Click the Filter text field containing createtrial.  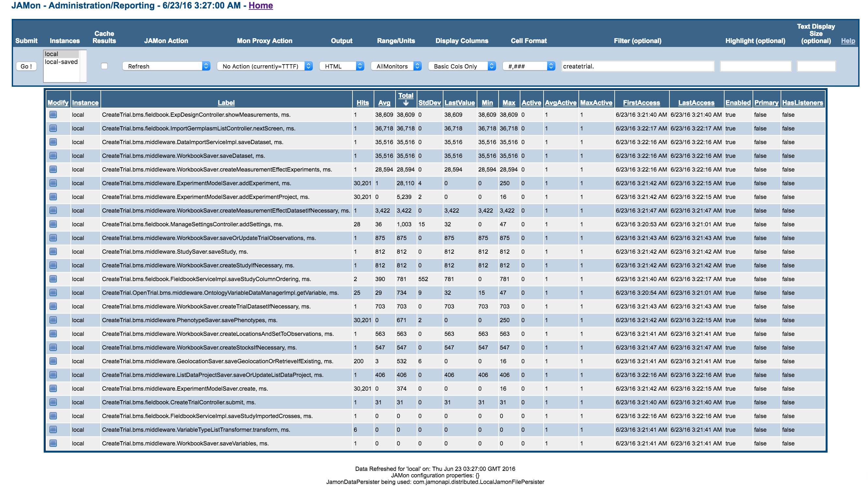coord(637,66)
